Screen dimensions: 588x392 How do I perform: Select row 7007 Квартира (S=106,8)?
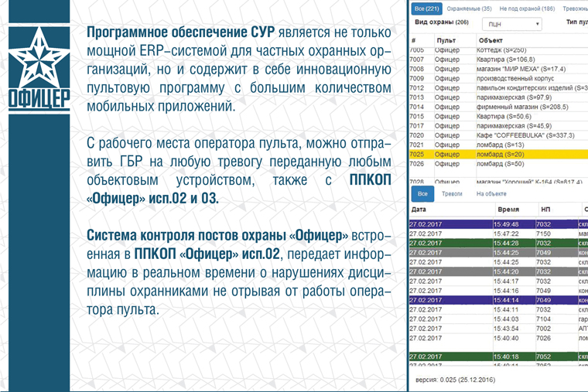(498, 60)
